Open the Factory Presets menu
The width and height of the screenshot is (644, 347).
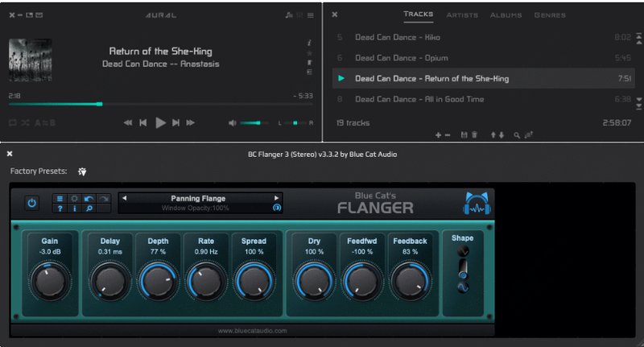[83, 171]
